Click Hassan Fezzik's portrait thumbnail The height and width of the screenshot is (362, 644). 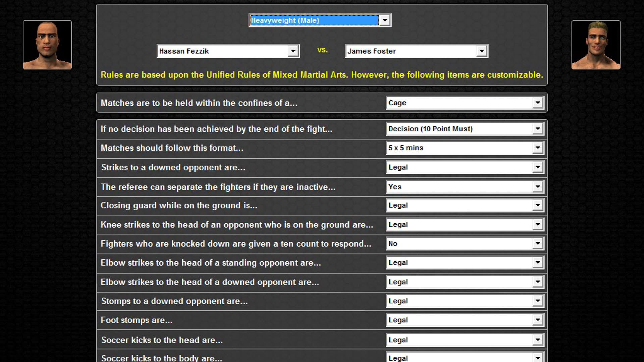[x=47, y=45]
